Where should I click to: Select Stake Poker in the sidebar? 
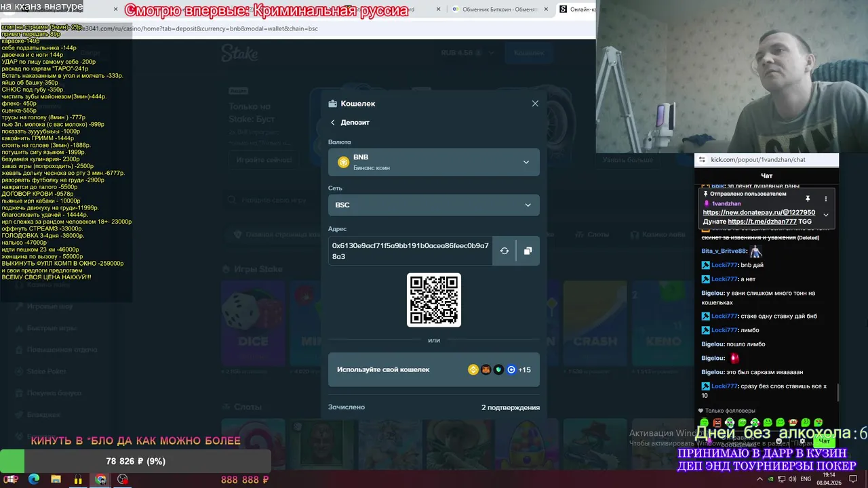pyautogui.click(x=47, y=371)
